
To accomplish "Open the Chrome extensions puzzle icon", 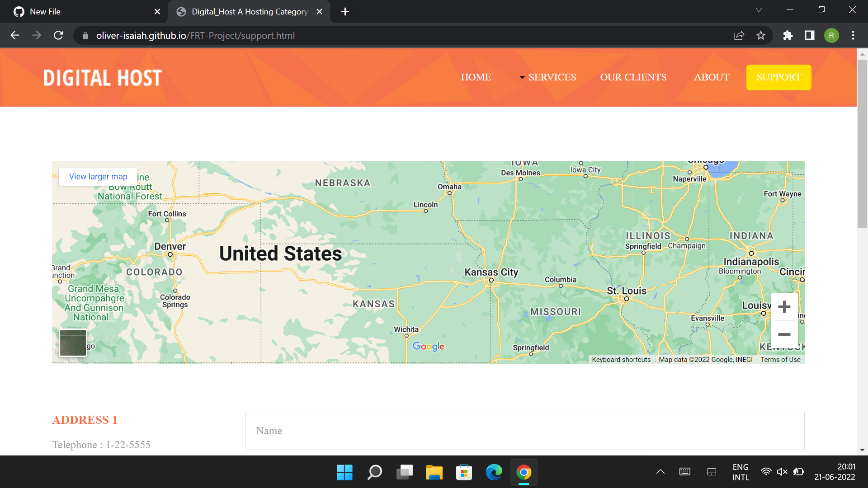I will 788,35.
